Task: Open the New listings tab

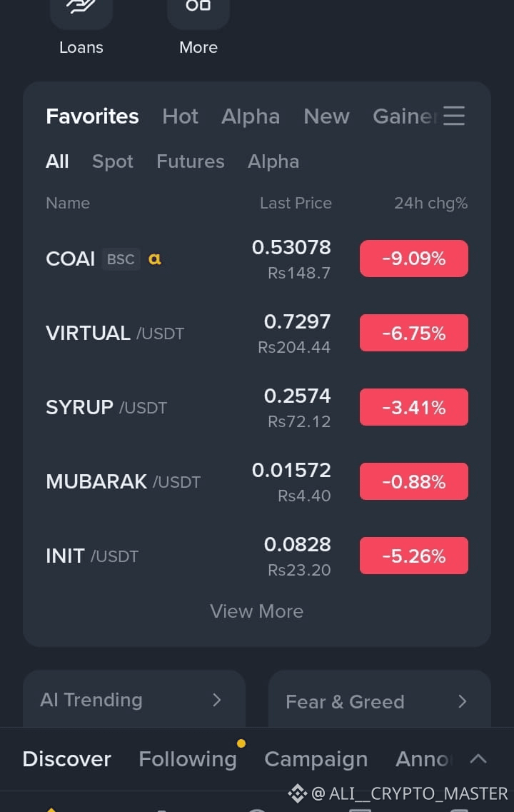Action: (x=326, y=116)
